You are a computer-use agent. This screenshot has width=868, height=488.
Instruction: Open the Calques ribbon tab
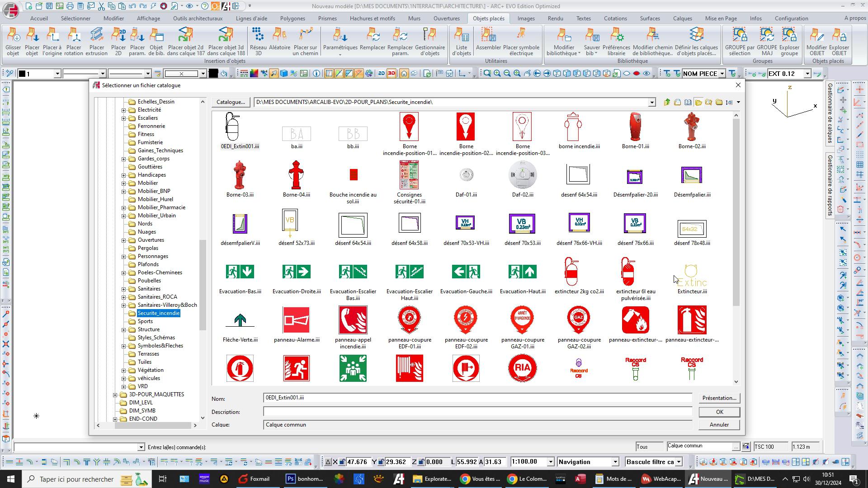[682, 19]
